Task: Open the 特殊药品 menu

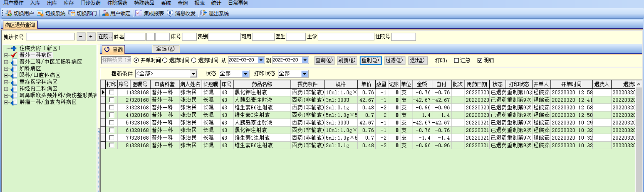Action: pos(144,3)
